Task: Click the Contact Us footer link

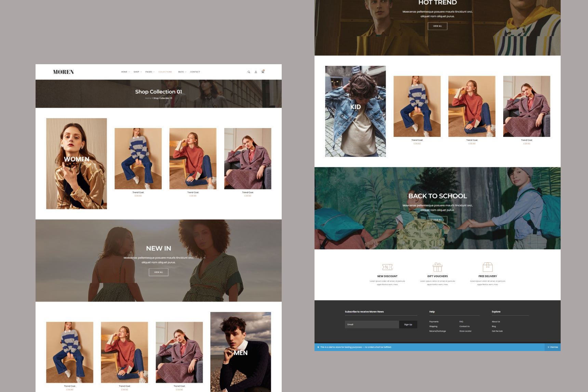Action: (x=465, y=326)
